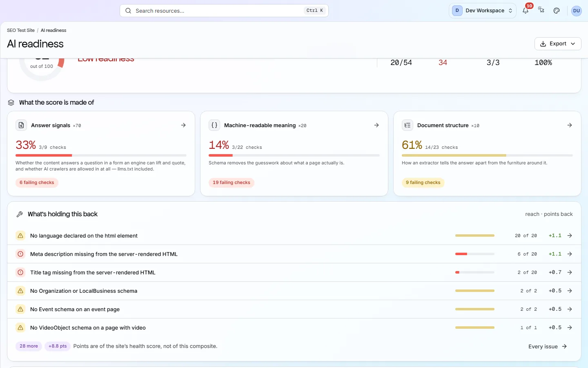Open the notifications bell
This screenshot has height=368, width=588.
coord(526,11)
